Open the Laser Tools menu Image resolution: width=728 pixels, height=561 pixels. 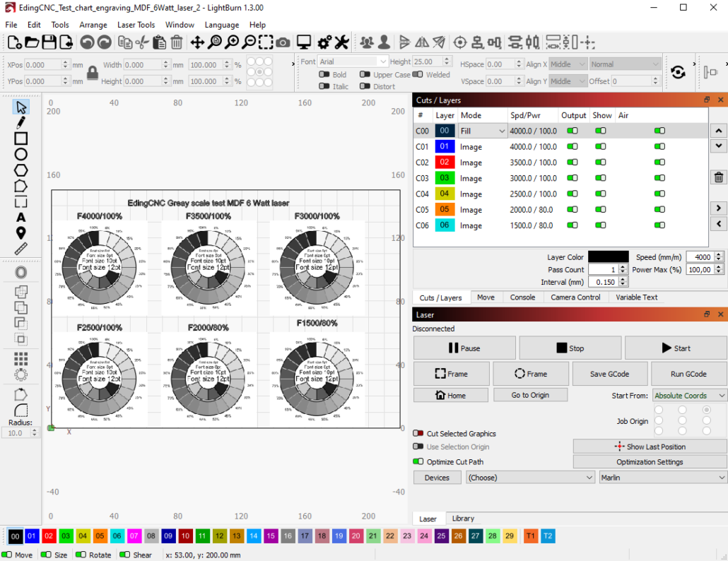click(x=136, y=25)
